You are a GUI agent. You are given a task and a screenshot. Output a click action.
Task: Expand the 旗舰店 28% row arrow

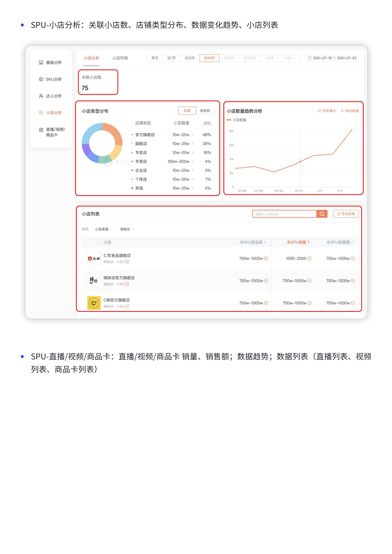[x=193, y=144]
